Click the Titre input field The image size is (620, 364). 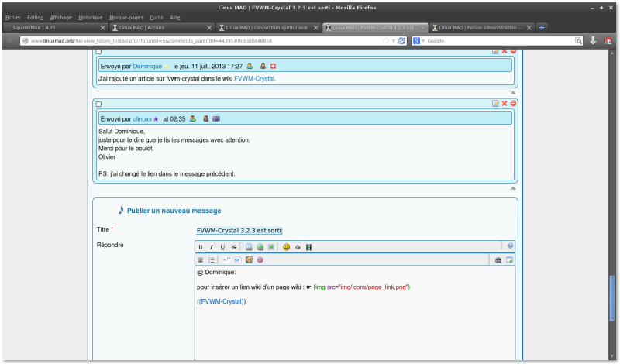click(239, 230)
